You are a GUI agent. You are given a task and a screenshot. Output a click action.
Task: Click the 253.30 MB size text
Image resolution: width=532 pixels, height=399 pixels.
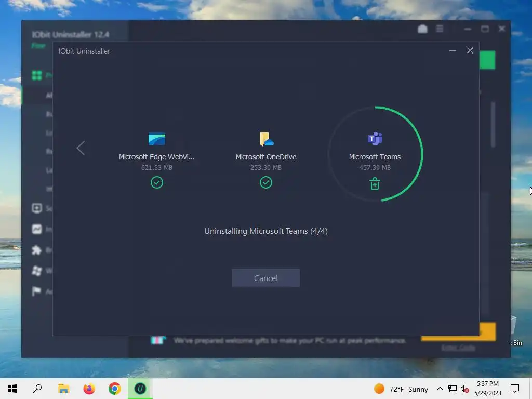[265, 168]
